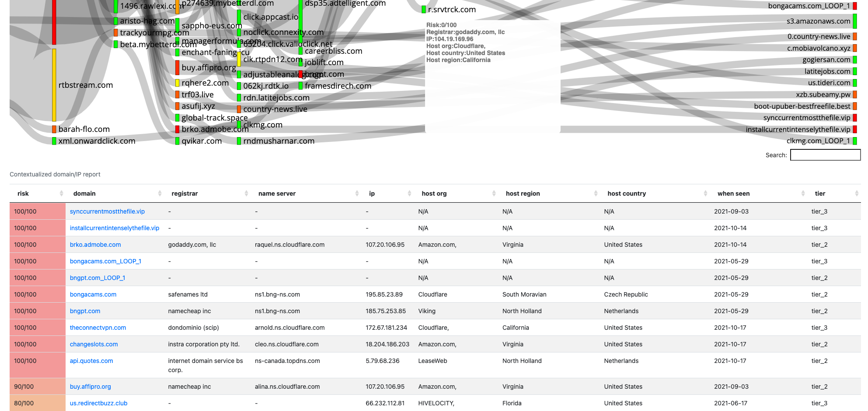Sort the table by registrar using its arrows
Viewport: 868px width, 411px height.
click(x=246, y=193)
